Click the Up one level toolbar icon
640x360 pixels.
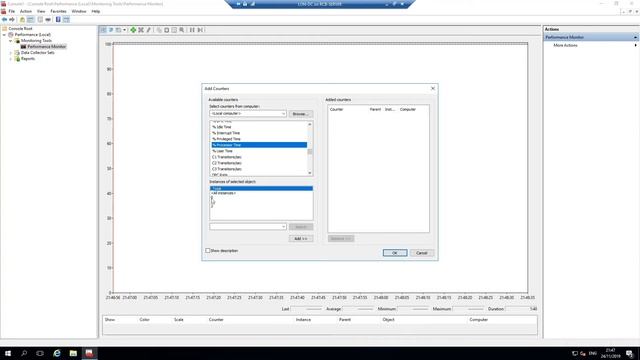22,20
